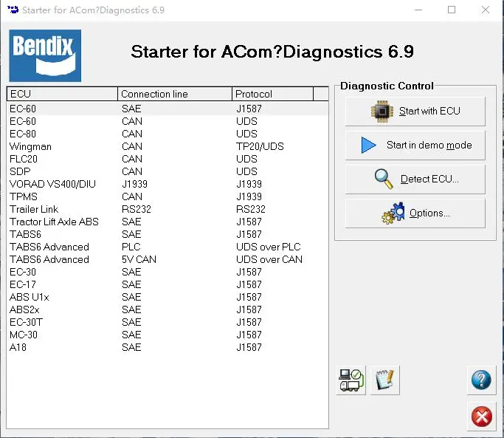Select the VORAD VS400/DIU row

(168, 184)
